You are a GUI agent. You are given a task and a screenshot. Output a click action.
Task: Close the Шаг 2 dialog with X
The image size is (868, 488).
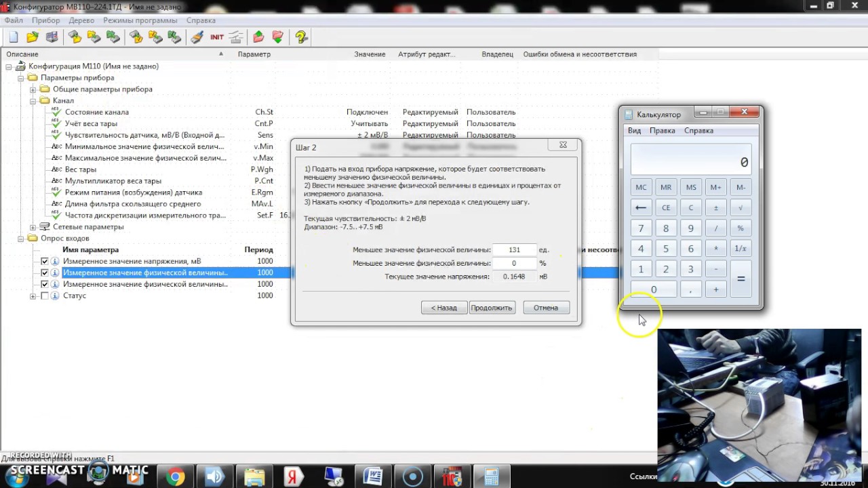point(563,145)
